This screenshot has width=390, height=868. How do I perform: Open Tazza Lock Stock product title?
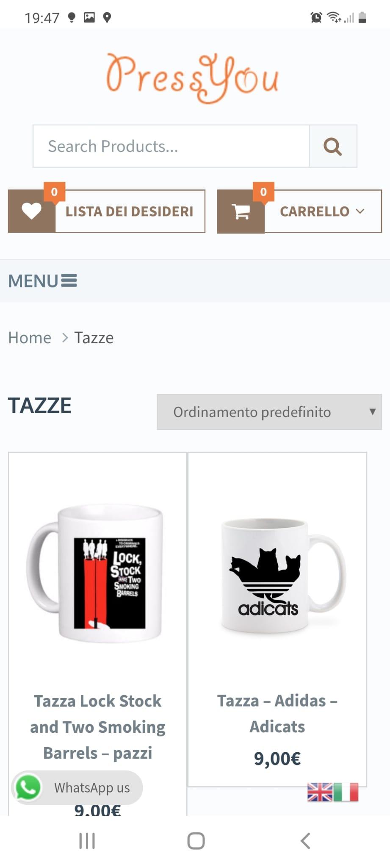[x=98, y=727]
